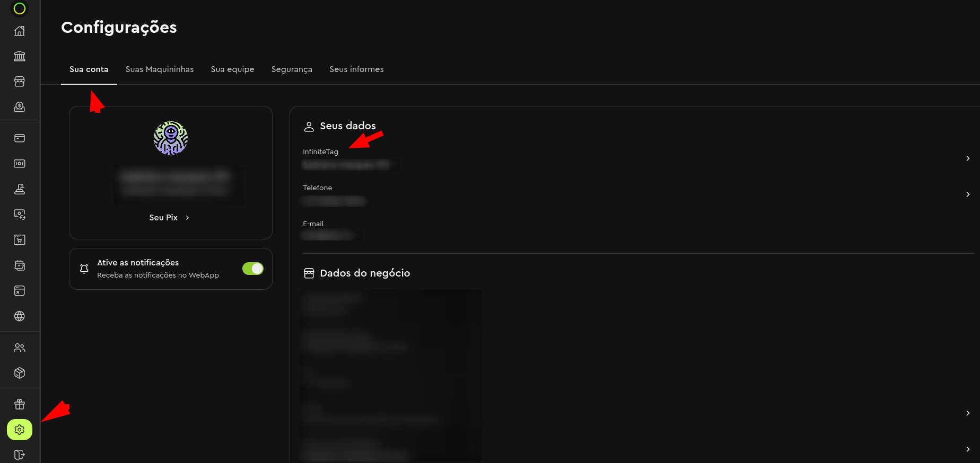Disable the WebApp notifications toggle

tap(253, 269)
